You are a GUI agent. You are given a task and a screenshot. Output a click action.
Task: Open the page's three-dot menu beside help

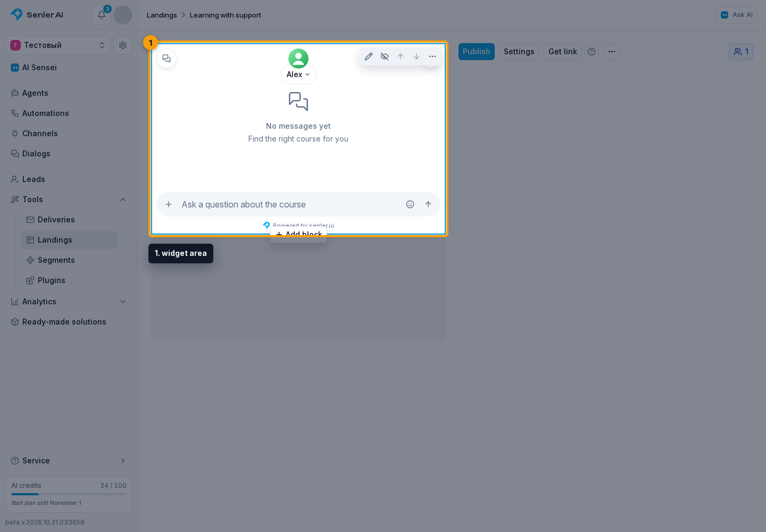612,52
